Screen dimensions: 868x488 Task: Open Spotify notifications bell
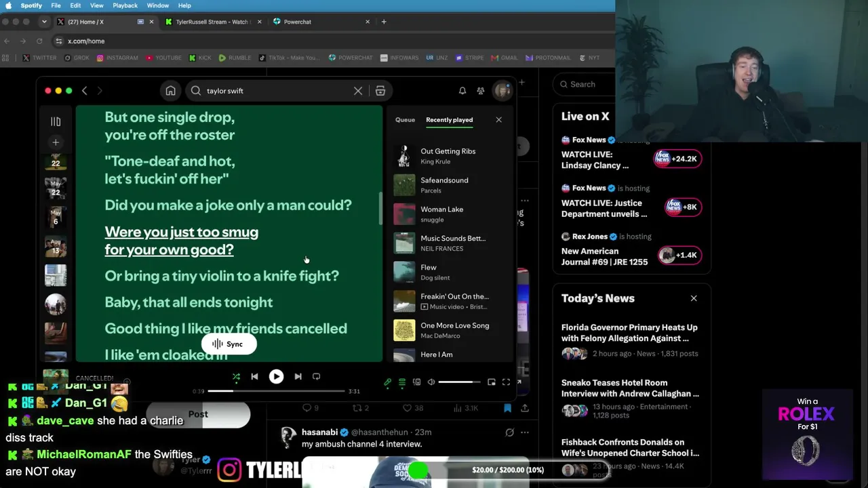tap(462, 91)
